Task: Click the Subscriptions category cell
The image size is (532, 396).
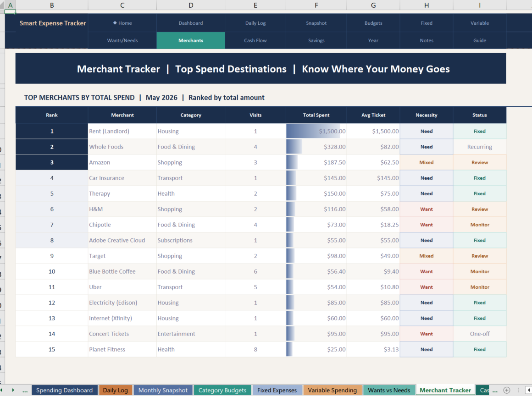Action: point(191,240)
